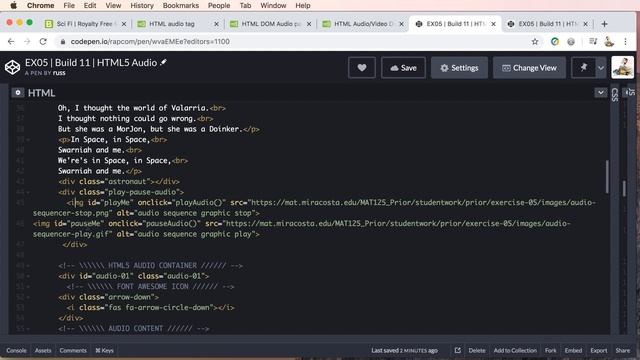Save the pen
Screen dimensions: 640x360
coord(403,68)
